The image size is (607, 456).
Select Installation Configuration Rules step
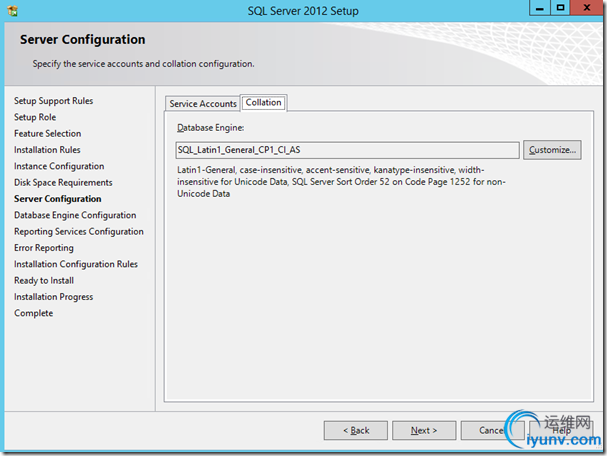point(76,264)
